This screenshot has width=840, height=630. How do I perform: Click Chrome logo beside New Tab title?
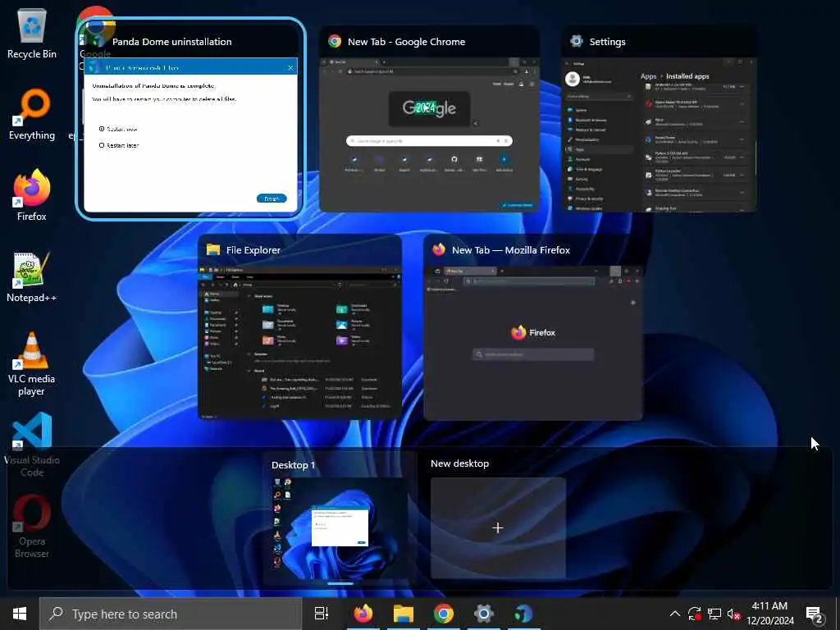pyautogui.click(x=335, y=41)
